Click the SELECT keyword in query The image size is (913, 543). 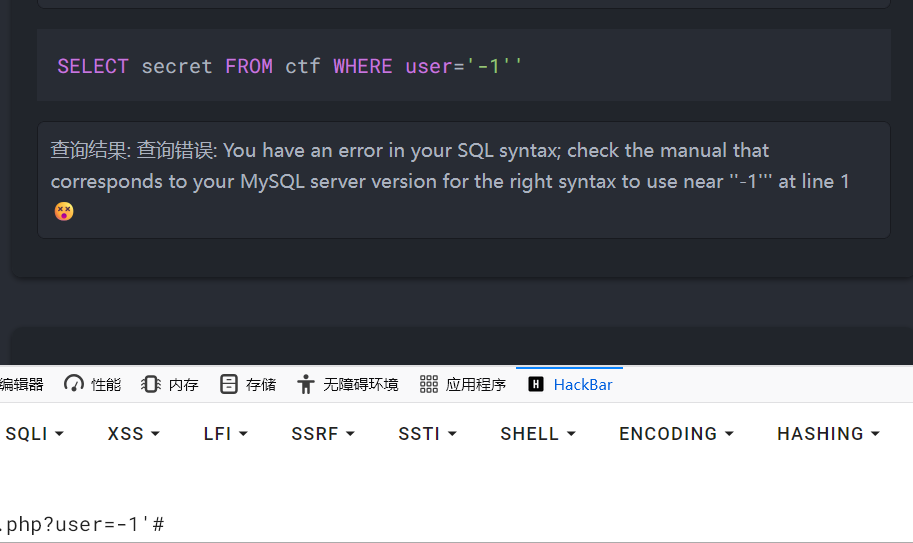pos(93,66)
